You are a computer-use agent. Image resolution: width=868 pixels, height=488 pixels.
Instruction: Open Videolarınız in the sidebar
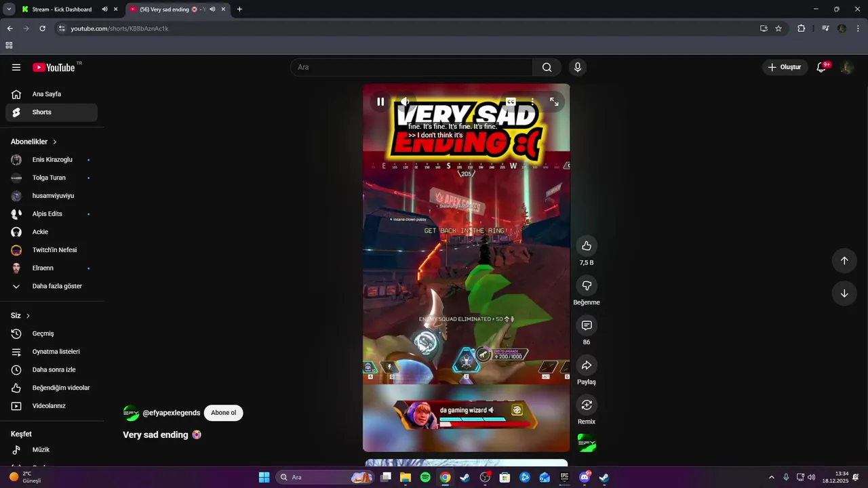52,406
